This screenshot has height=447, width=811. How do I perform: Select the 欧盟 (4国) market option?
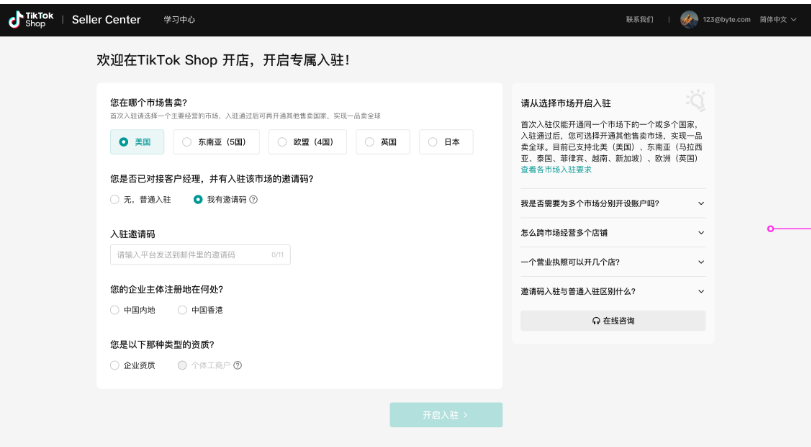(x=307, y=142)
